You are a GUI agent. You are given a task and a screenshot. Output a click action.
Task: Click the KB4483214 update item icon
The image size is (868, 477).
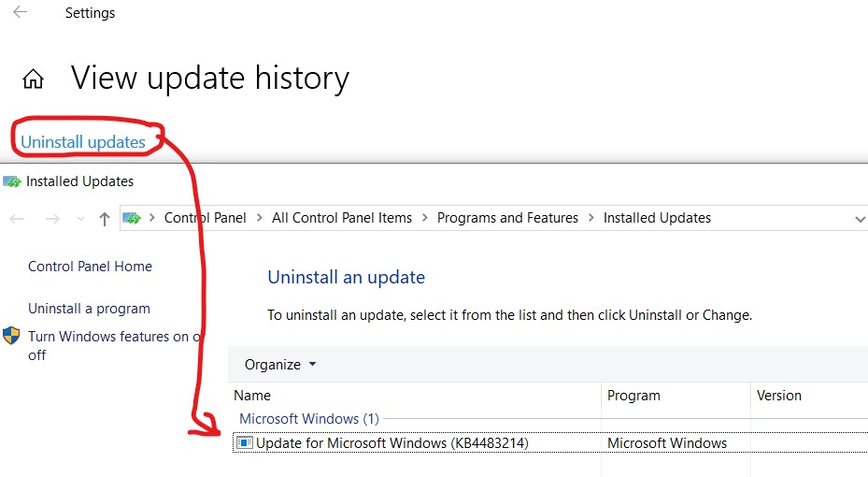tap(244, 442)
